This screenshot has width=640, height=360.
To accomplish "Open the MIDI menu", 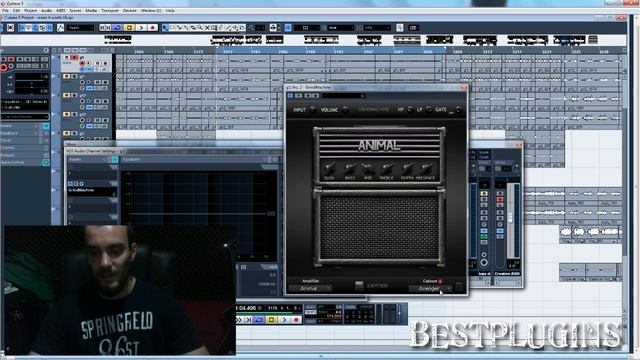I will click(61, 10).
